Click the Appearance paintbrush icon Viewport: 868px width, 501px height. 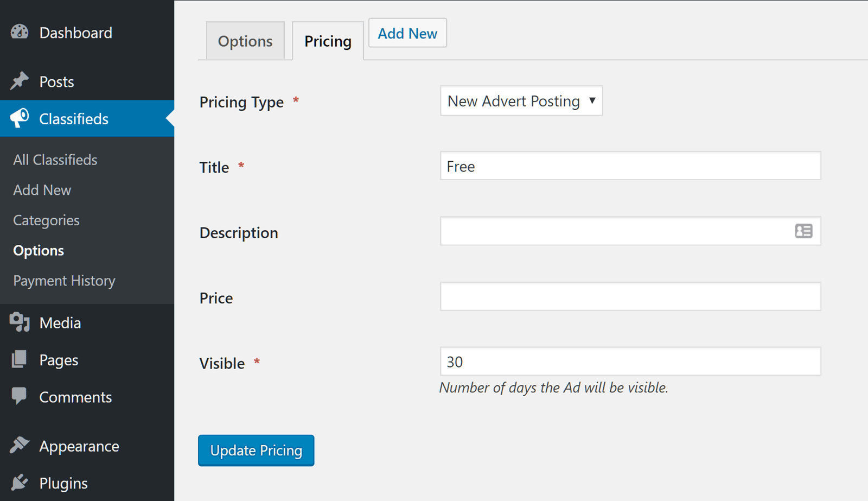click(x=20, y=445)
